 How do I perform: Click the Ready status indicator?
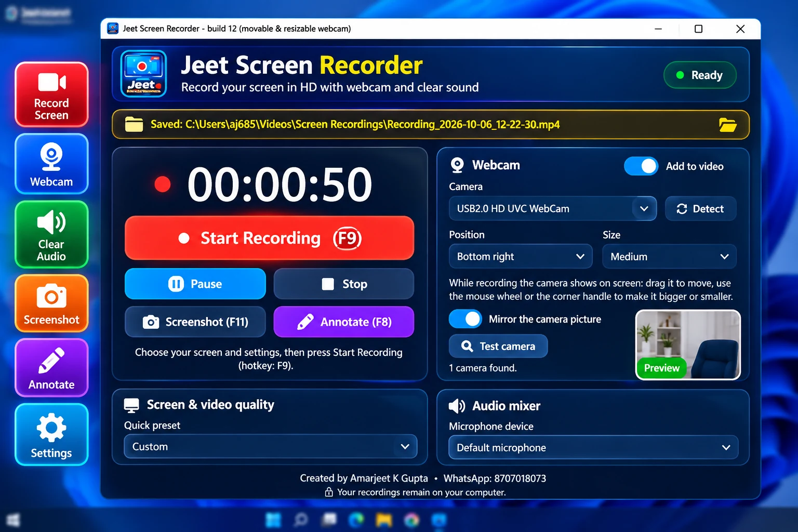coord(700,75)
